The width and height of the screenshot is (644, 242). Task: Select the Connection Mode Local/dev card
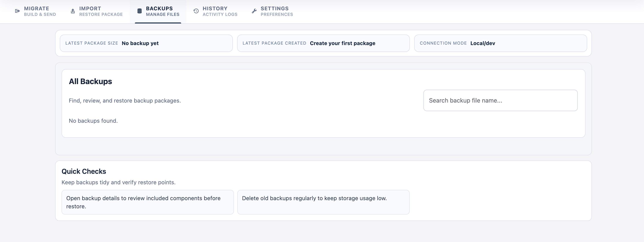501,43
